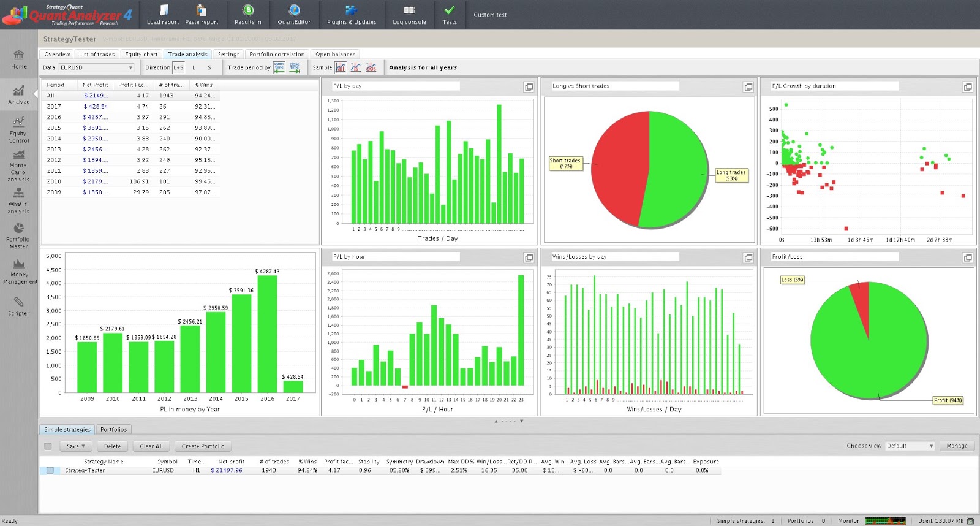
Task: Tick the StrategyTester row checkbox
Action: coord(50,470)
